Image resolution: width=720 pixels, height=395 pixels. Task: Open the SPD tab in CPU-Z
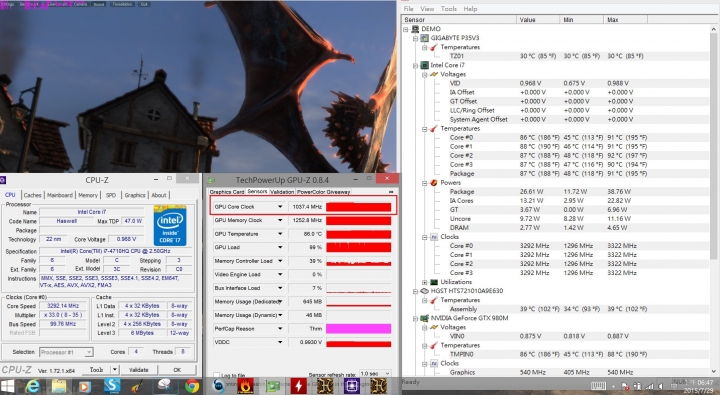coord(111,195)
